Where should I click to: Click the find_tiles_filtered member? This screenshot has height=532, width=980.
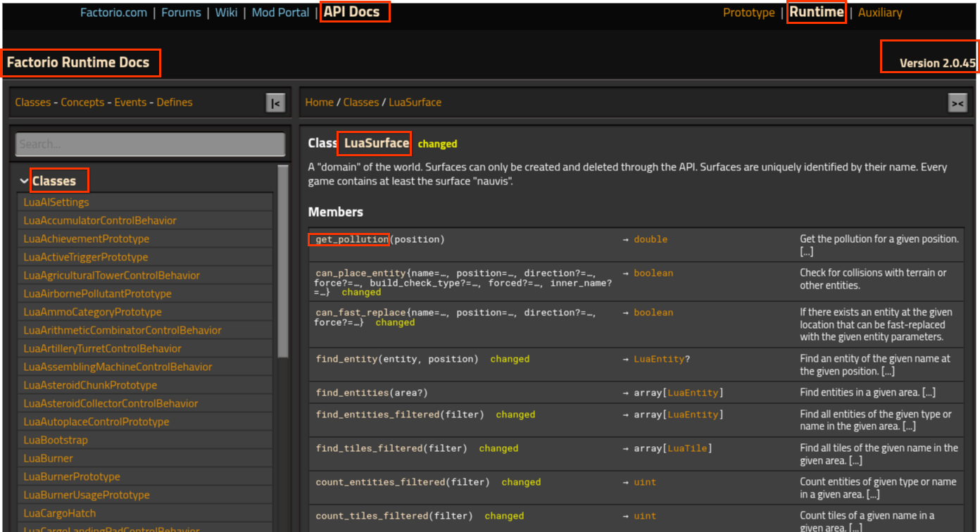[369, 448]
